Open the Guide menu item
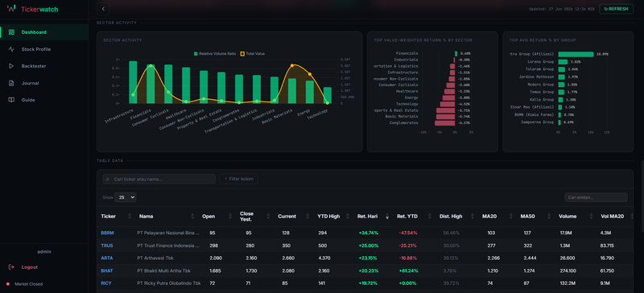 point(44,100)
